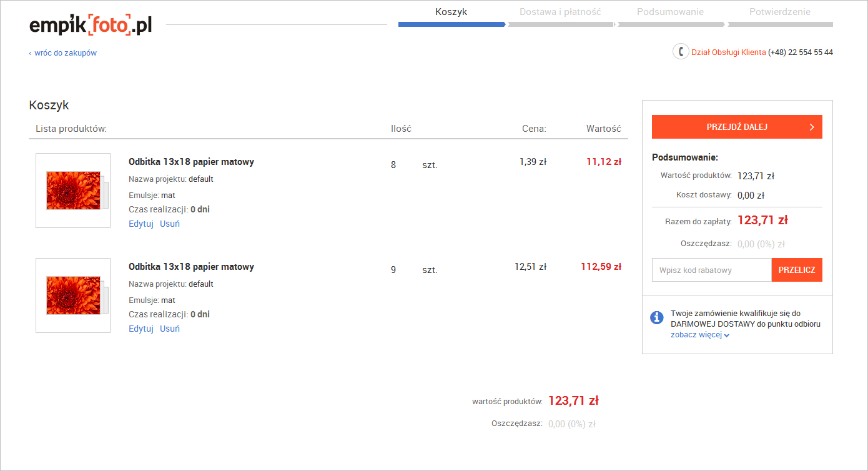Screen dimensions: 868x471
Task: Click the PRZELICZ button
Action: click(797, 270)
